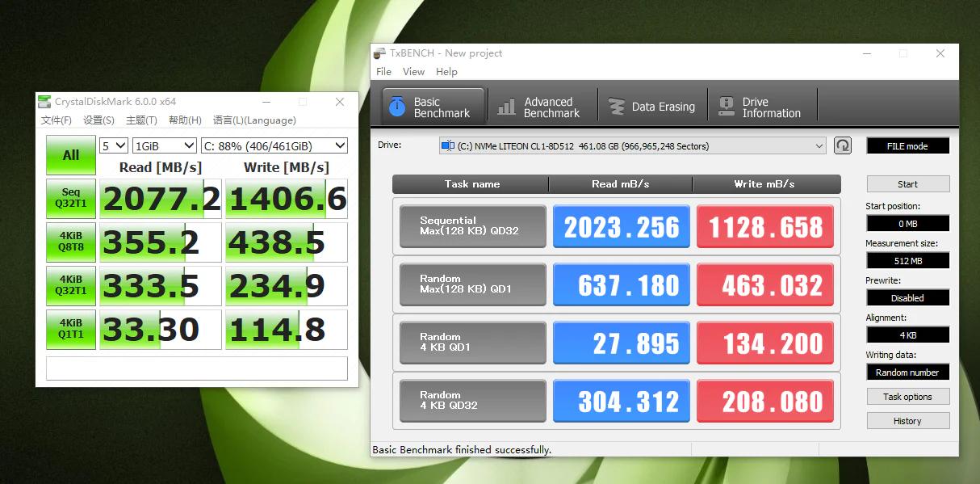Screen dimensions: 980x484
Task: Click the 304.312 read result
Action: click(622, 401)
